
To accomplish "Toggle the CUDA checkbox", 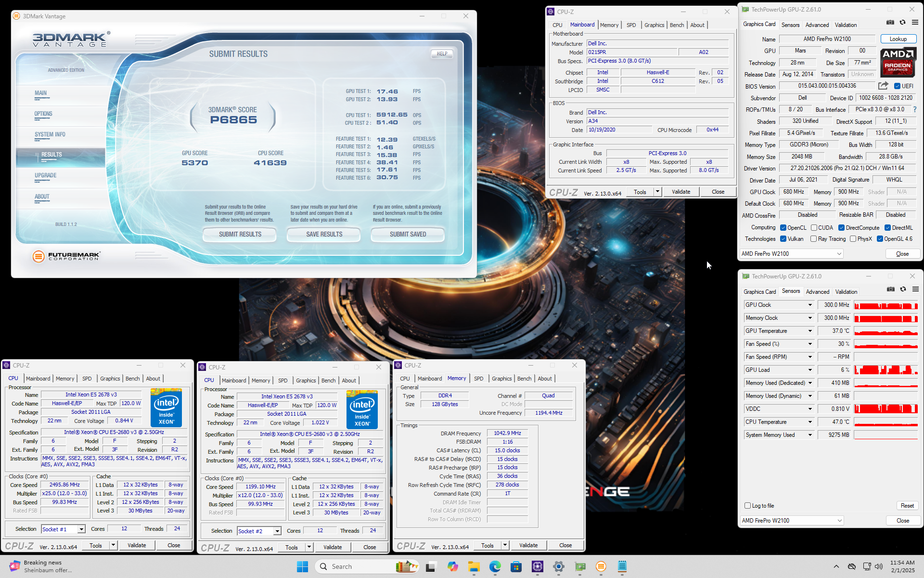I will tap(814, 228).
